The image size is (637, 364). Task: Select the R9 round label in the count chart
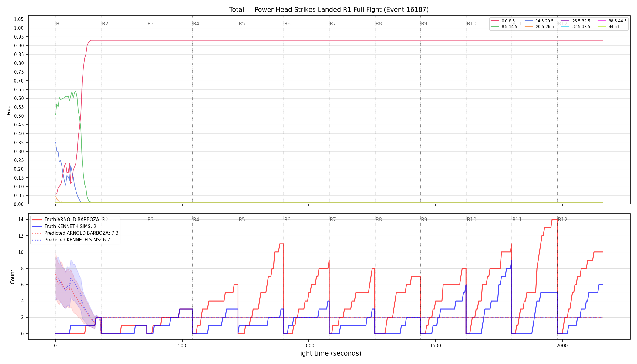tap(424, 220)
